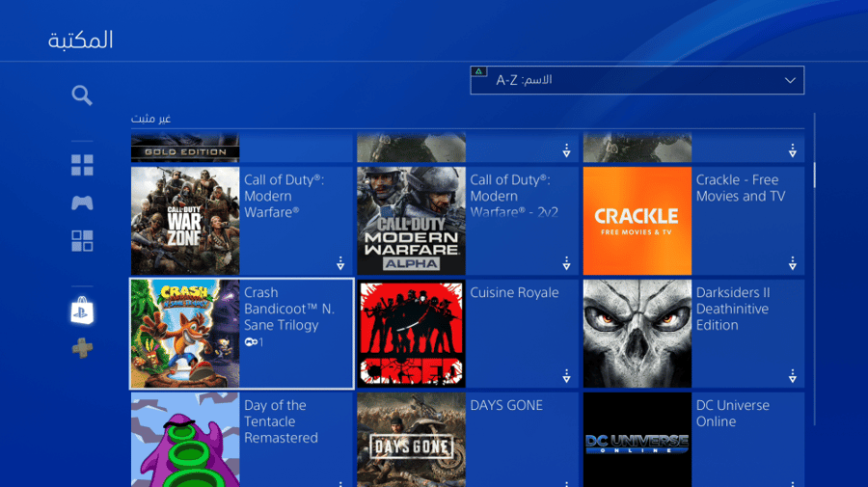The height and width of the screenshot is (487, 868).
Task: Select the Applications tiles icon in sidebar
Action: 82,241
